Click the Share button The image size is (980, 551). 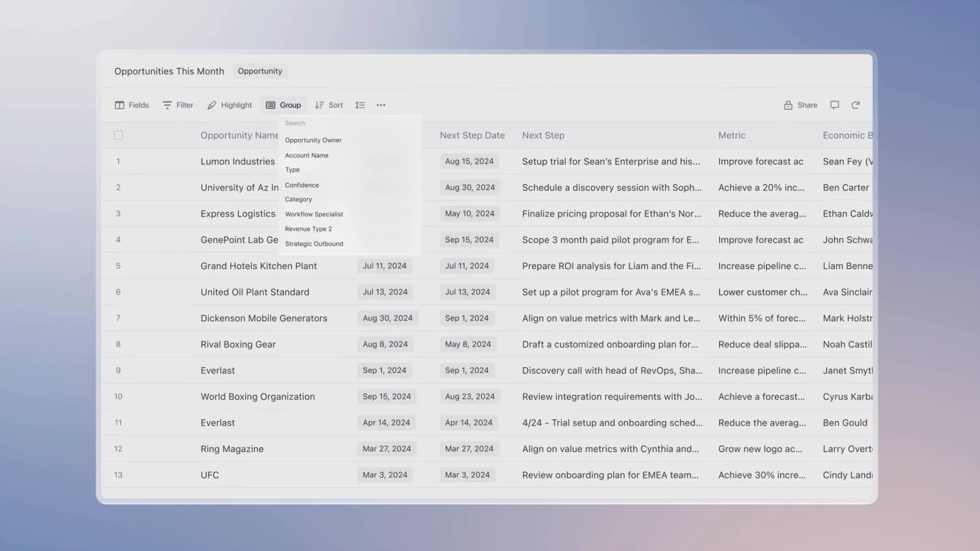pos(800,105)
